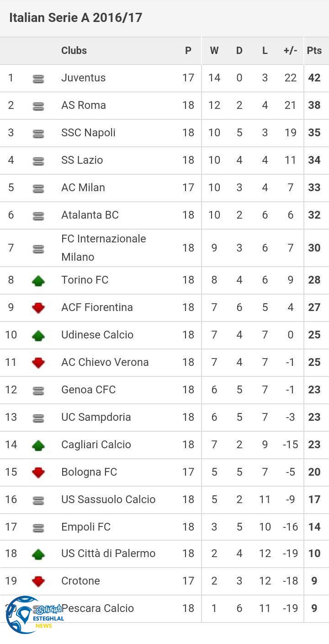Click the green up arrow beside Udinese Calcio
The image size is (329, 644).
(38, 335)
